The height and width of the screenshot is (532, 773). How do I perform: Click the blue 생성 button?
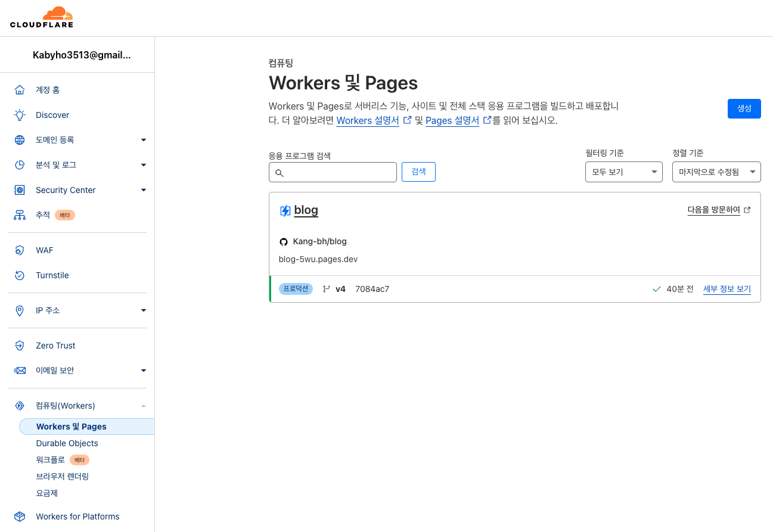tap(744, 108)
